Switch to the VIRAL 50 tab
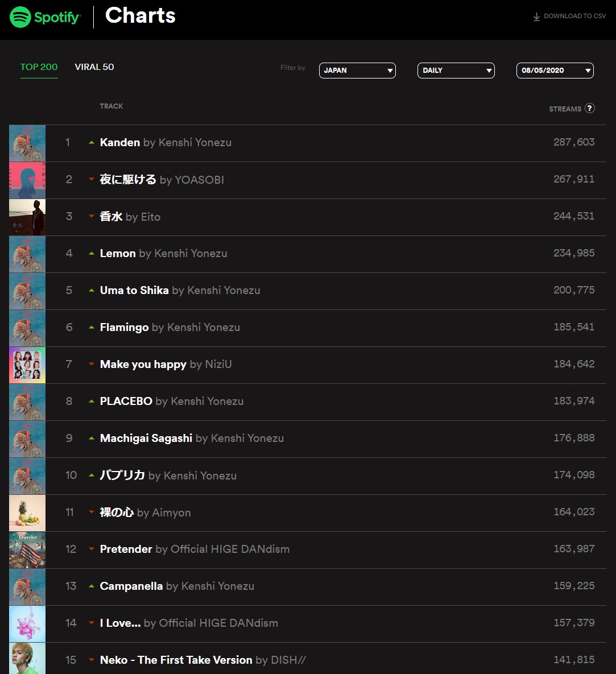The height and width of the screenshot is (674, 616). (x=94, y=67)
